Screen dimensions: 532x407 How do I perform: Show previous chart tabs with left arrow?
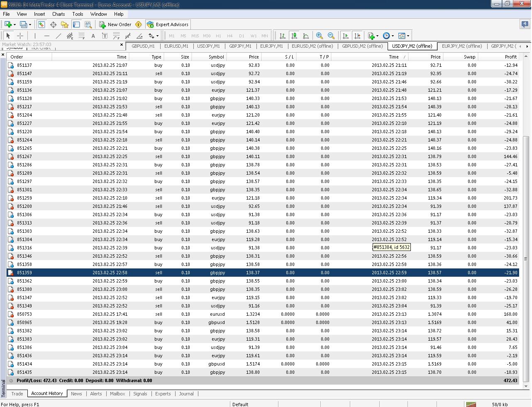pos(520,46)
